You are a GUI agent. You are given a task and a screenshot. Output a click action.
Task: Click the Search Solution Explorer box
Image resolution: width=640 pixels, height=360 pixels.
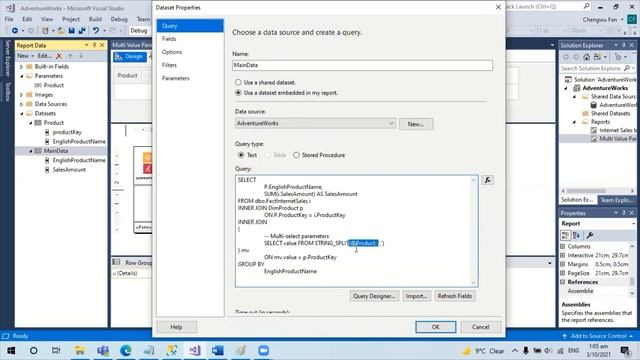coord(591,68)
